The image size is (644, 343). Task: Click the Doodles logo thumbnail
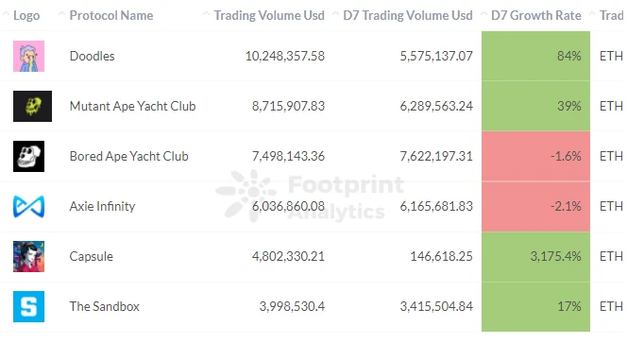tap(28, 57)
